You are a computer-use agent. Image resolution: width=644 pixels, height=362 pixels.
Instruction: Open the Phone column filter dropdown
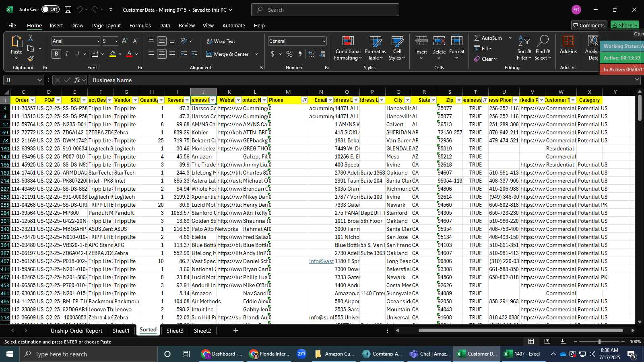304,100
